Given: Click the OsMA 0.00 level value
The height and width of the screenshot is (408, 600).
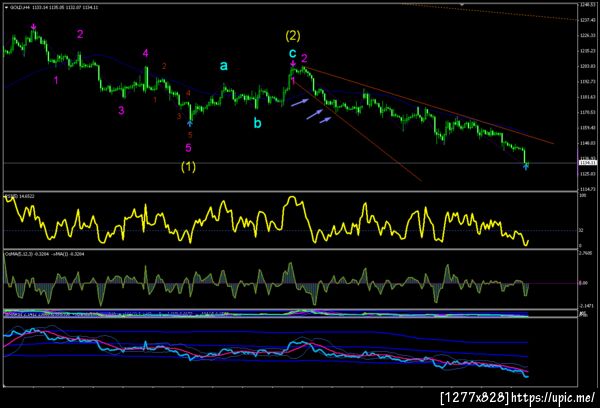Looking at the screenshot, I should [x=584, y=283].
